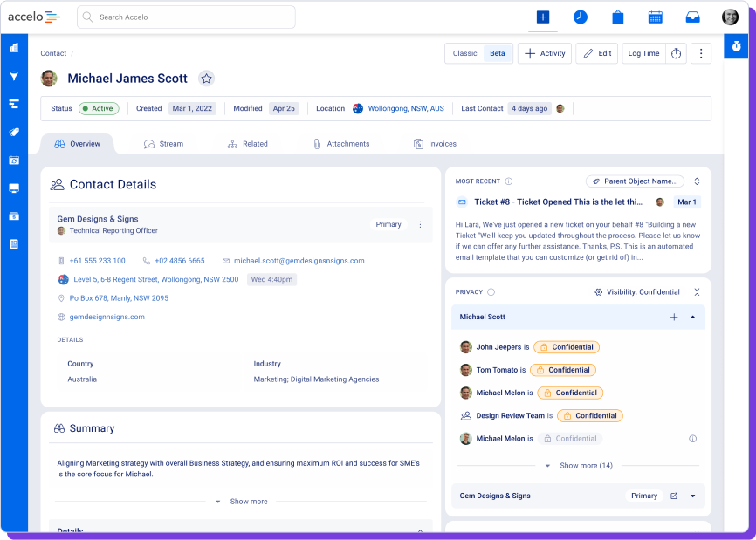The height and width of the screenshot is (540, 756).
Task: Open Gem Designs & Signs external link icon
Action: (x=674, y=496)
